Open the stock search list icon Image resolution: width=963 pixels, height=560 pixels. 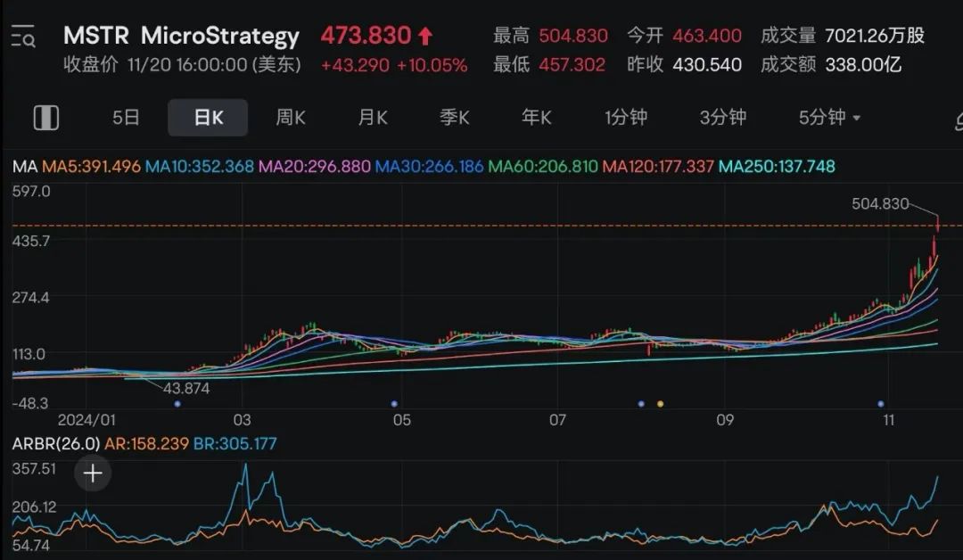[23, 37]
